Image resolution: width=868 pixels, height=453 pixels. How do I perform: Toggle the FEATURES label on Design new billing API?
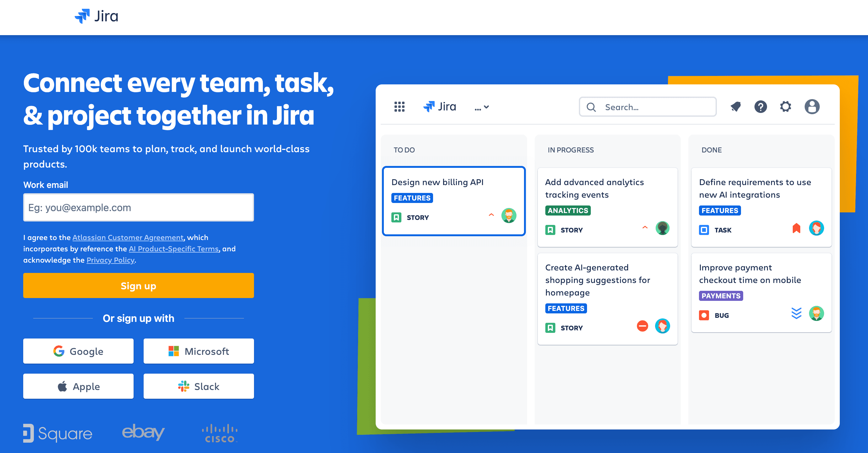[412, 198]
